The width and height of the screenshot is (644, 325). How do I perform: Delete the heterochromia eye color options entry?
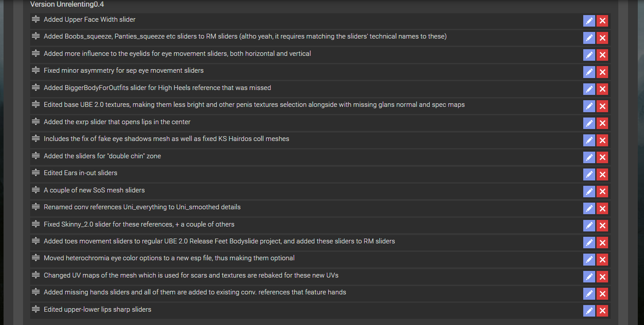(602, 259)
